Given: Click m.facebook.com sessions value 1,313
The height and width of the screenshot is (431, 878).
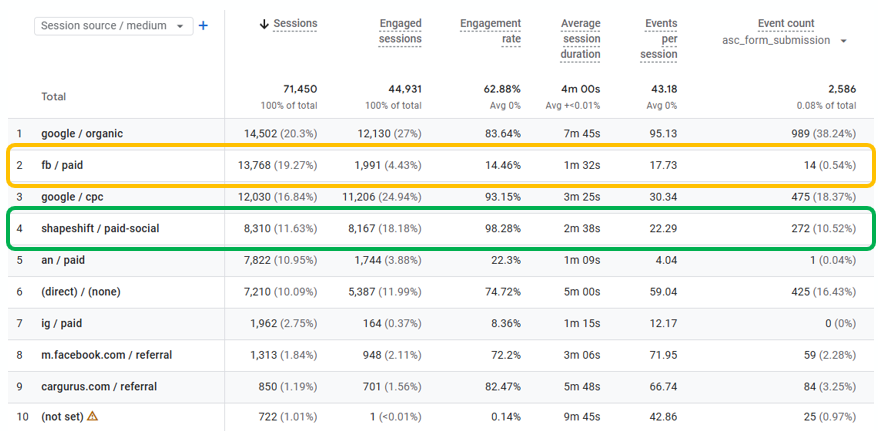Looking at the screenshot, I should [x=263, y=355].
